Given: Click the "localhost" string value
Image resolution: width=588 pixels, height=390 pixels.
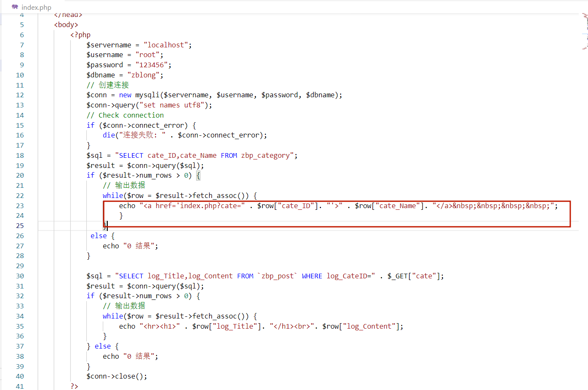Looking at the screenshot, I should [x=165, y=45].
